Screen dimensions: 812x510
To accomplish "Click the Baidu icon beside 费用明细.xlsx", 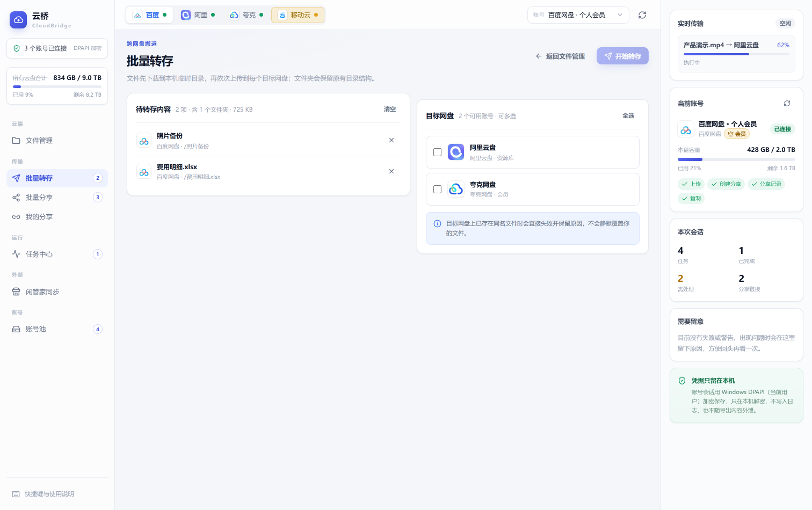I will tap(144, 172).
